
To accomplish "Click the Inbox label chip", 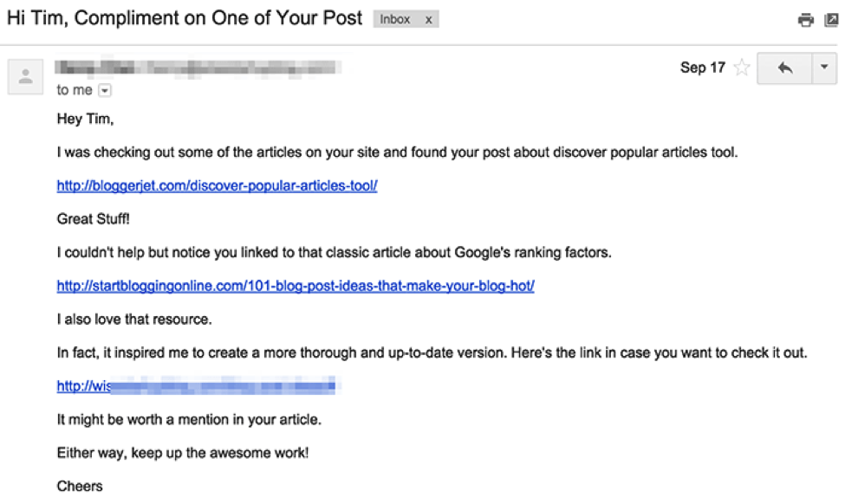I will coord(397,18).
